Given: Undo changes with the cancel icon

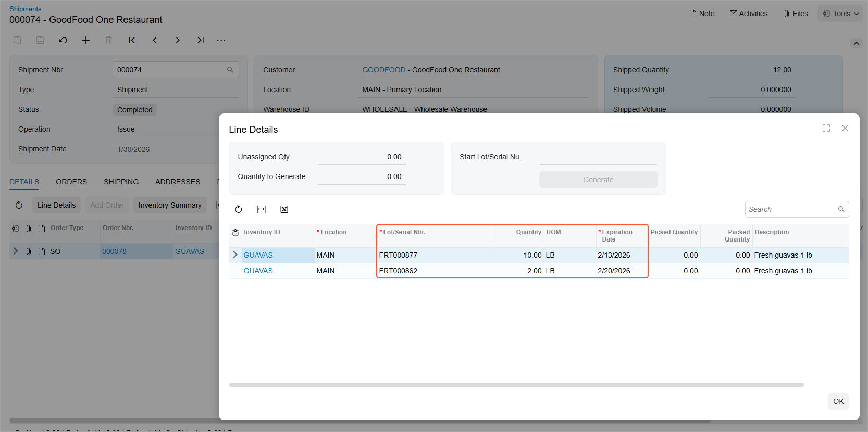Looking at the screenshot, I should [x=63, y=40].
